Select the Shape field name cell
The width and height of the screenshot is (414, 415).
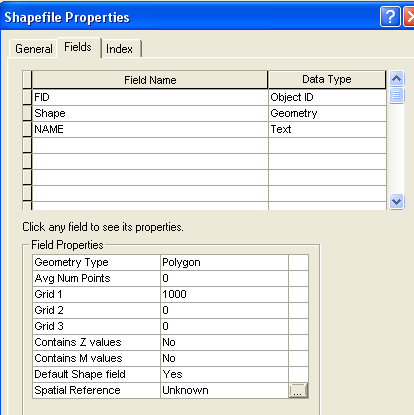tap(150, 113)
